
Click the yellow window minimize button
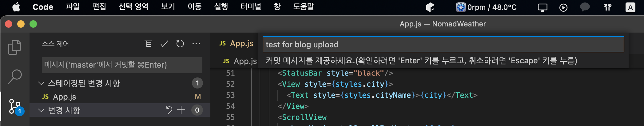pyautogui.click(x=21, y=24)
